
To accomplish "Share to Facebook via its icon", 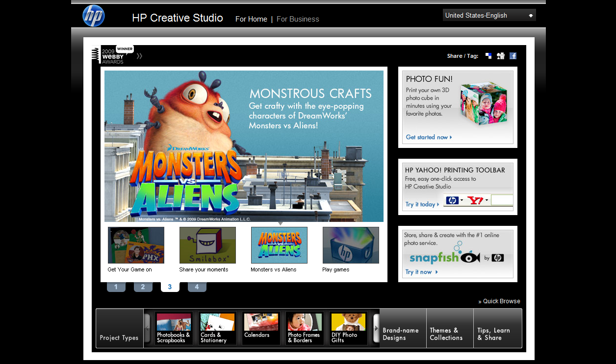I will (x=513, y=56).
